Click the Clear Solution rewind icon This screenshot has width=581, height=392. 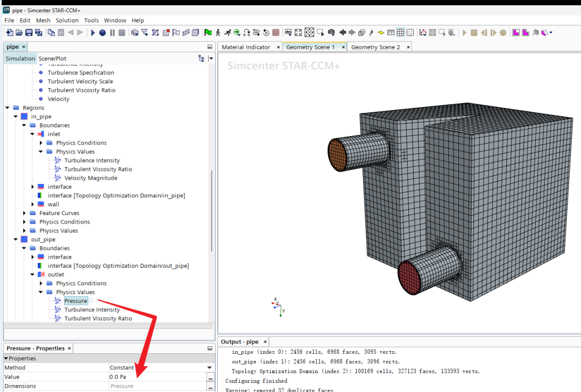coord(266,33)
